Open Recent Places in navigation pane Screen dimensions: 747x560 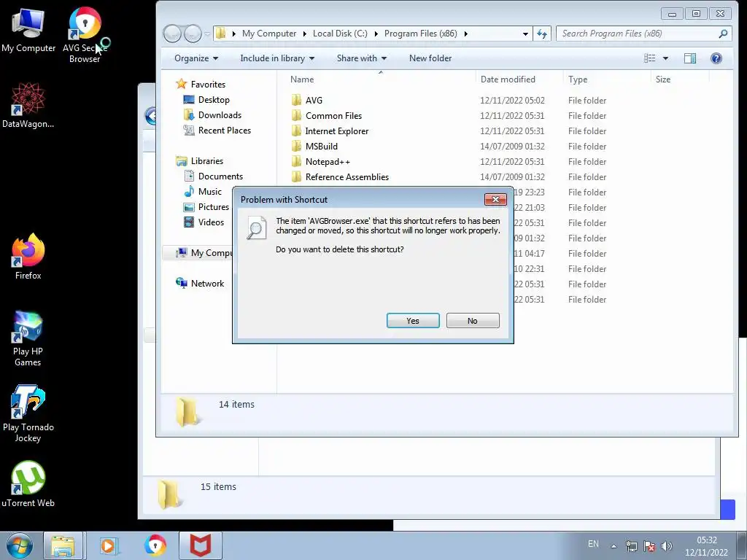(225, 130)
